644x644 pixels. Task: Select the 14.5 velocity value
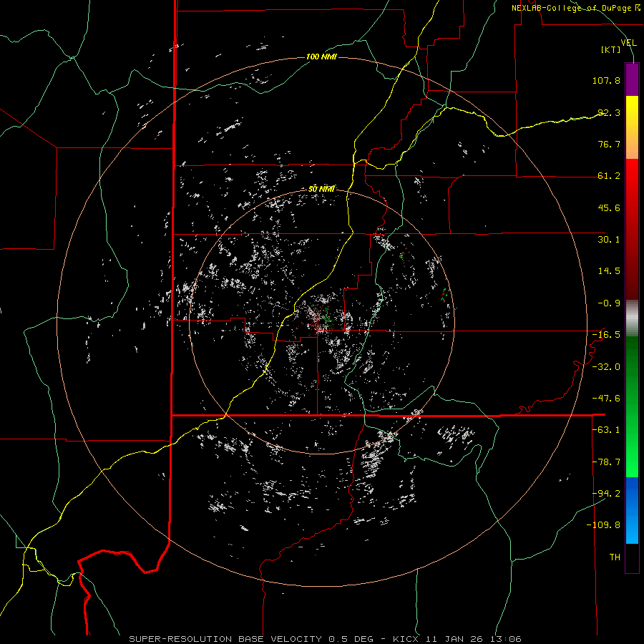tap(609, 271)
